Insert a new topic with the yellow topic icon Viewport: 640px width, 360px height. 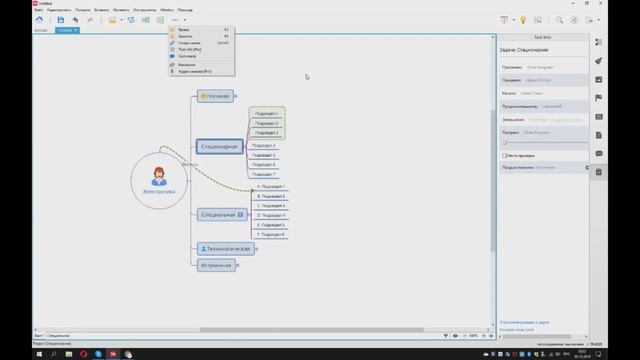112,20
